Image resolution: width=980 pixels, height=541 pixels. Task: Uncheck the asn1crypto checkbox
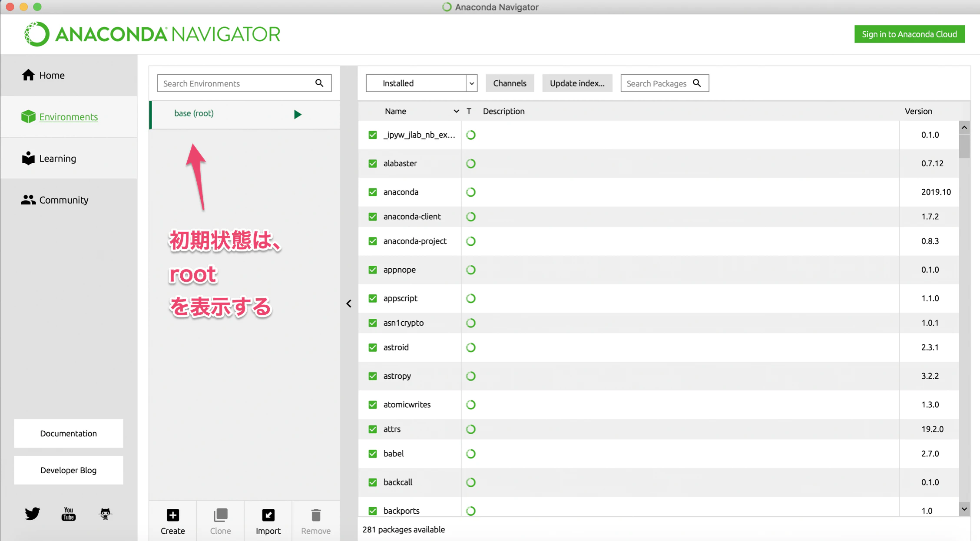373,323
